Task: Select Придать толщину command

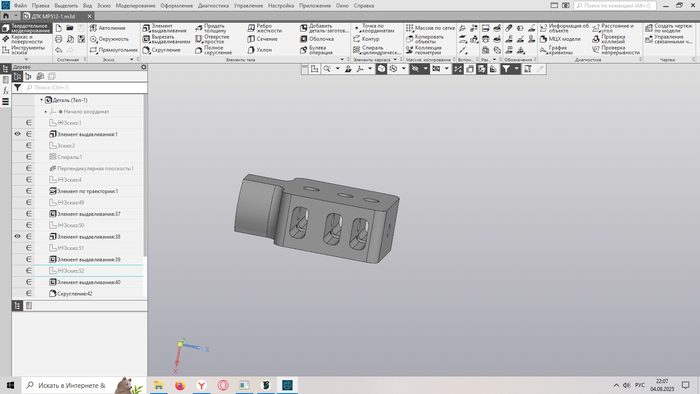Action: 211,28
